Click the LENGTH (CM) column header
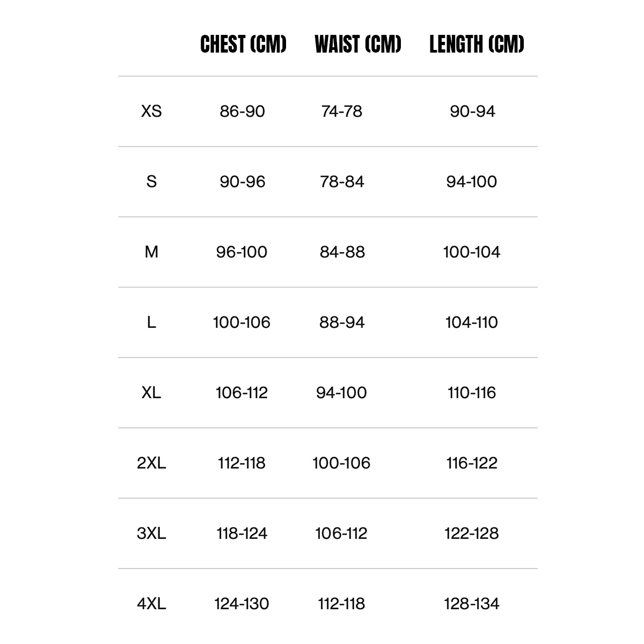 pyautogui.click(x=477, y=45)
